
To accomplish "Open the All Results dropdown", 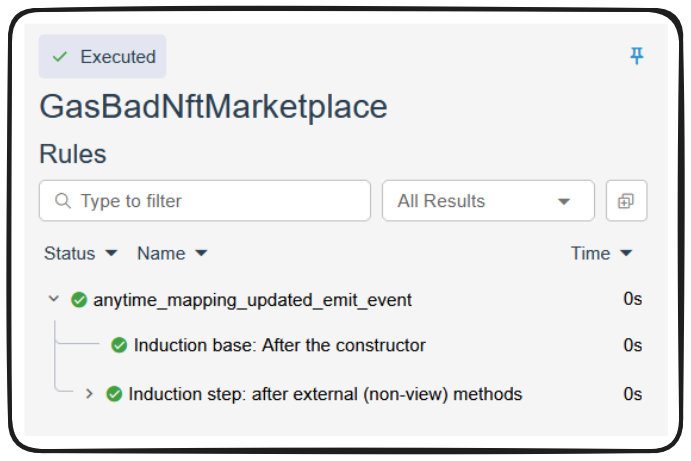I will [487, 201].
